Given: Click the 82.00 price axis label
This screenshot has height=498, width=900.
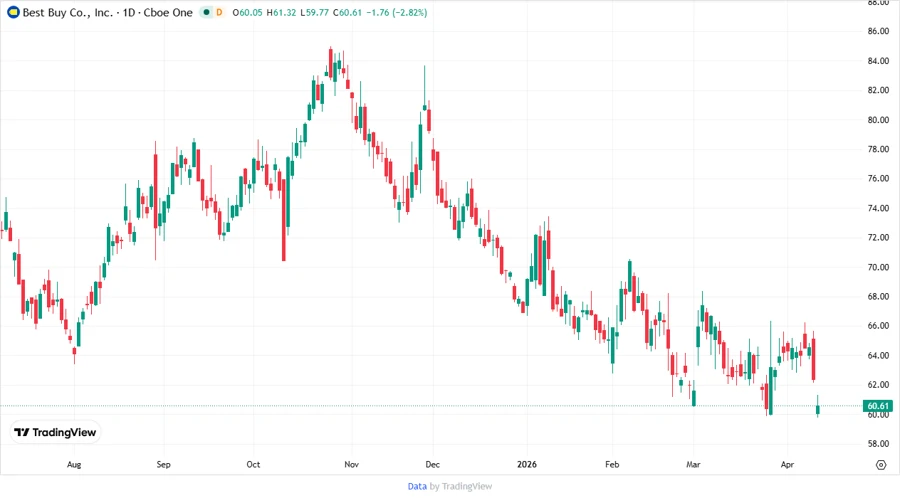Looking at the screenshot, I should (878, 90).
